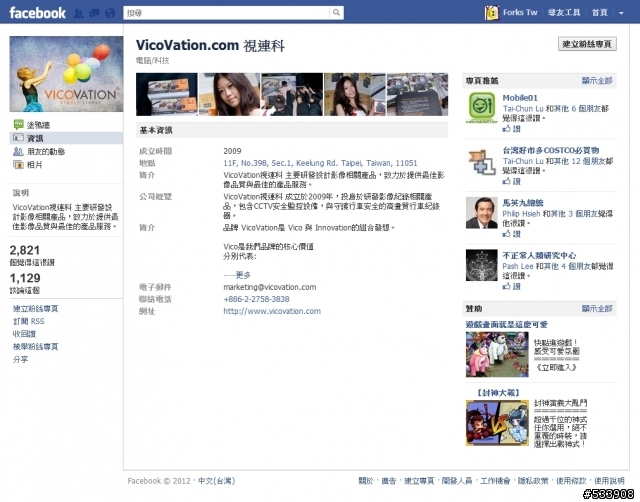Image resolution: width=640 pixels, height=502 pixels.
Task: Click the 封神大戰 ad image
Action: 497,423
